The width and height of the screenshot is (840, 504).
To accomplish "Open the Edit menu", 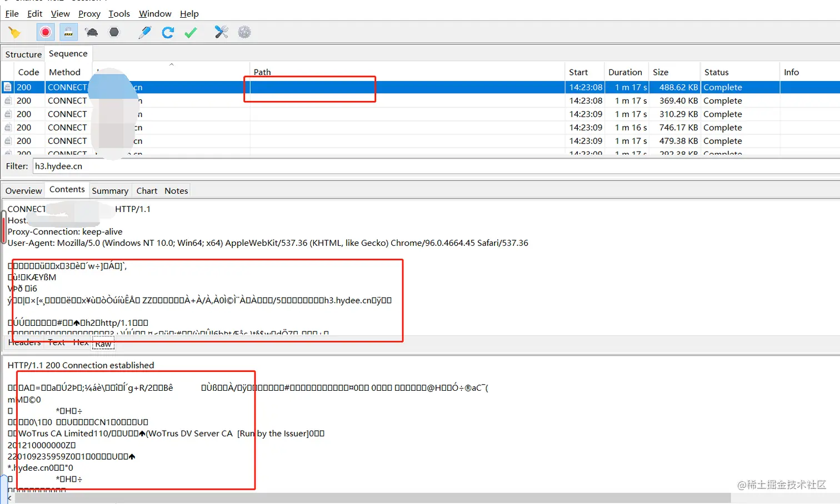I will tap(34, 13).
